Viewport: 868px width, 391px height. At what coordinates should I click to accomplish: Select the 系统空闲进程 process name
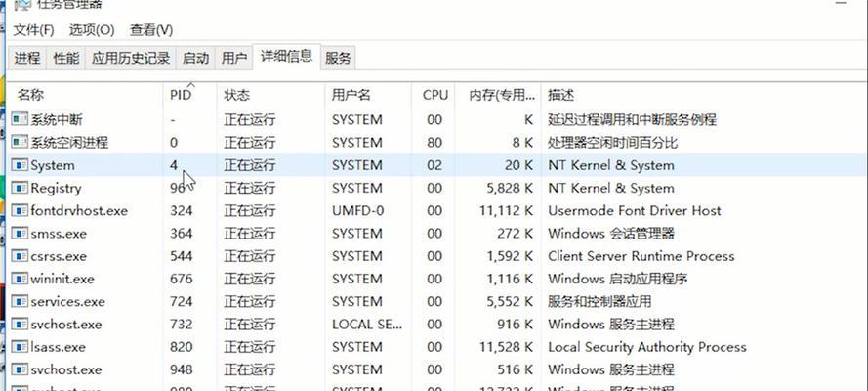tap(69, 143)
